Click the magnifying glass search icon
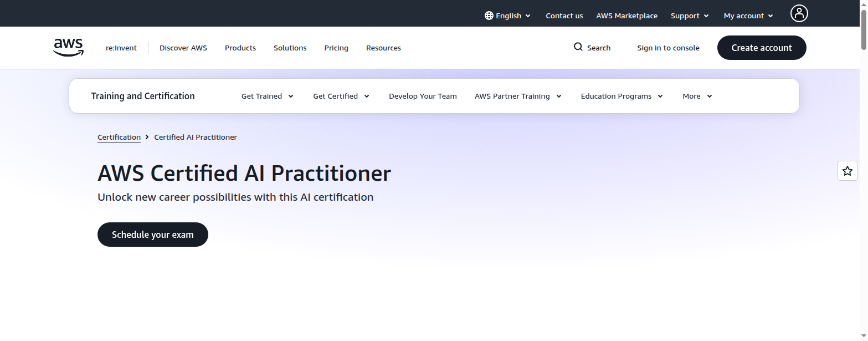The width and height of the screenshot is (868, 341). [578, 47]
